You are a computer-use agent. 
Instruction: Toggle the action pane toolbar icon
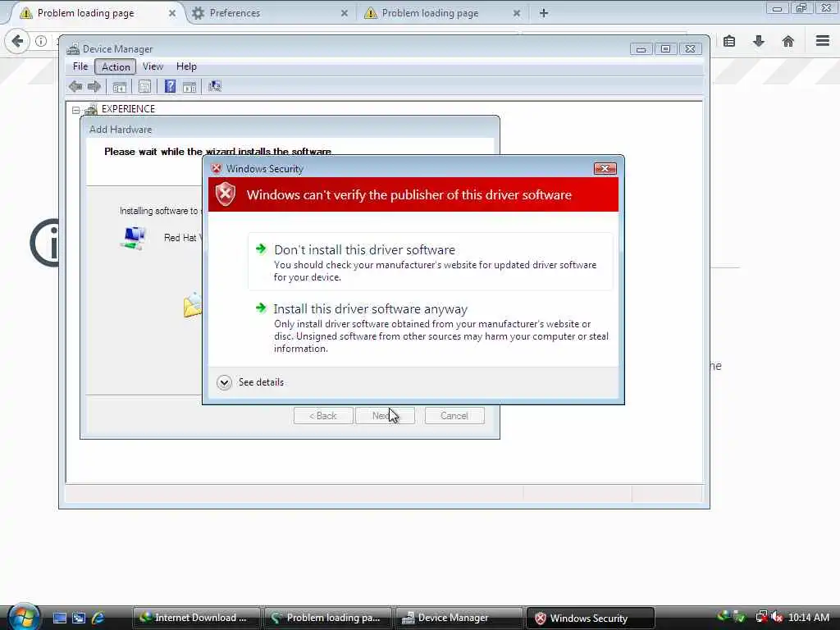click(x=189, y=87)
